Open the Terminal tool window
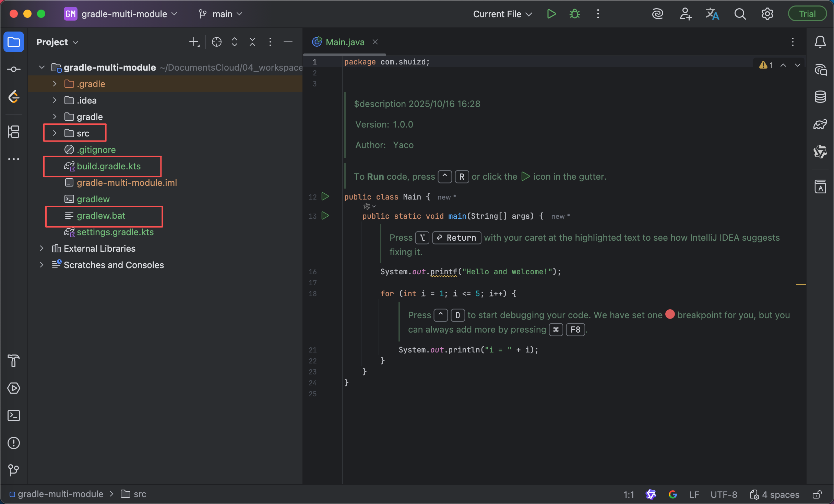The image size is (834, 504). pyautogui.click(x=14, y=416)
